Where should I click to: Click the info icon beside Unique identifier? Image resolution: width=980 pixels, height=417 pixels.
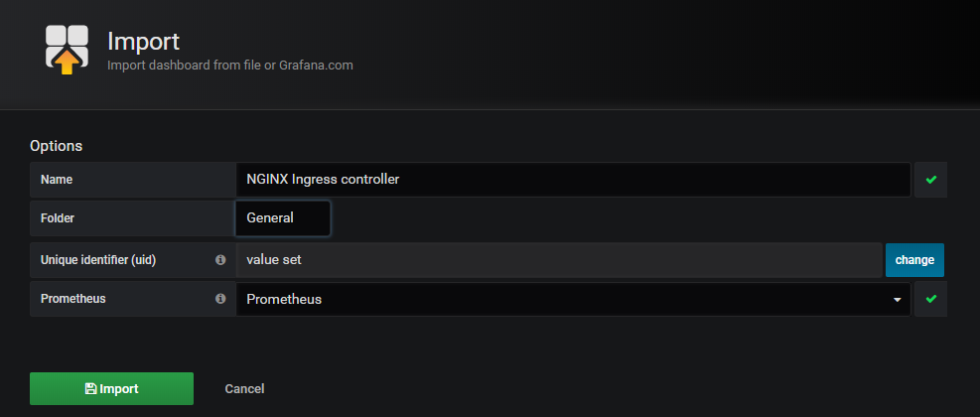point(220,260)
